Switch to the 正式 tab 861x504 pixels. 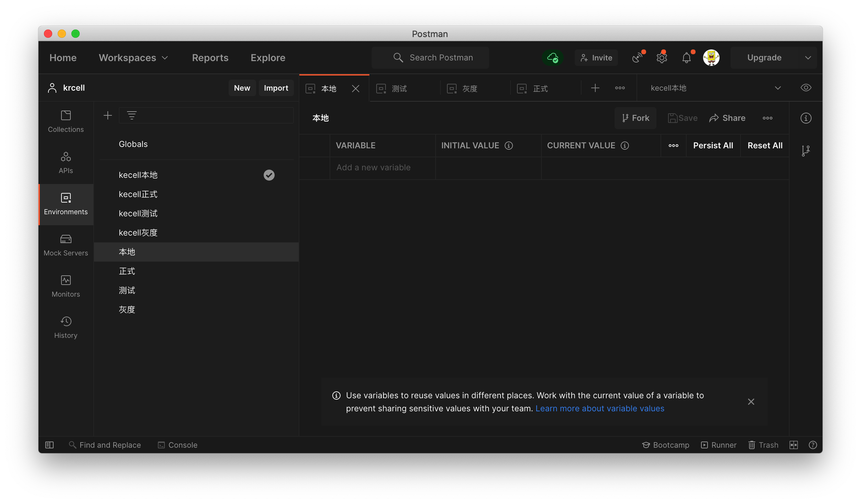coord(546,89)
